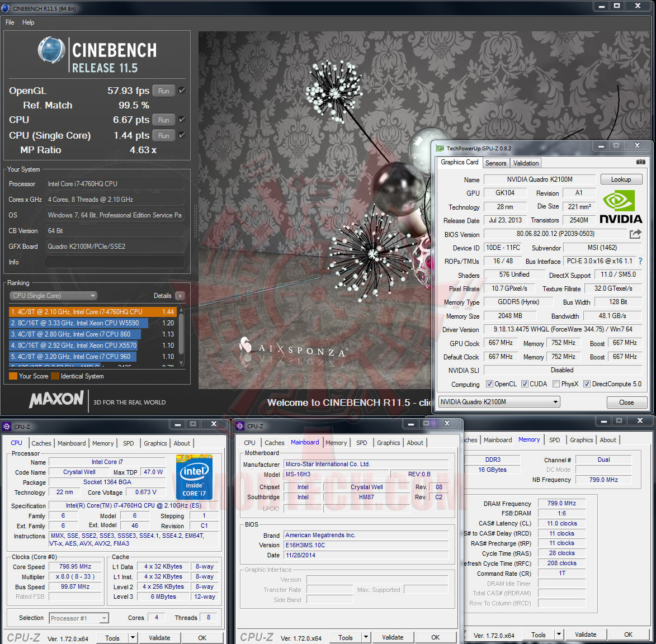Screen dimensions: 656x644
Task: Click the Driver Version field in GPU-Z
Action: pyautogui.click(x=563, y=329)
